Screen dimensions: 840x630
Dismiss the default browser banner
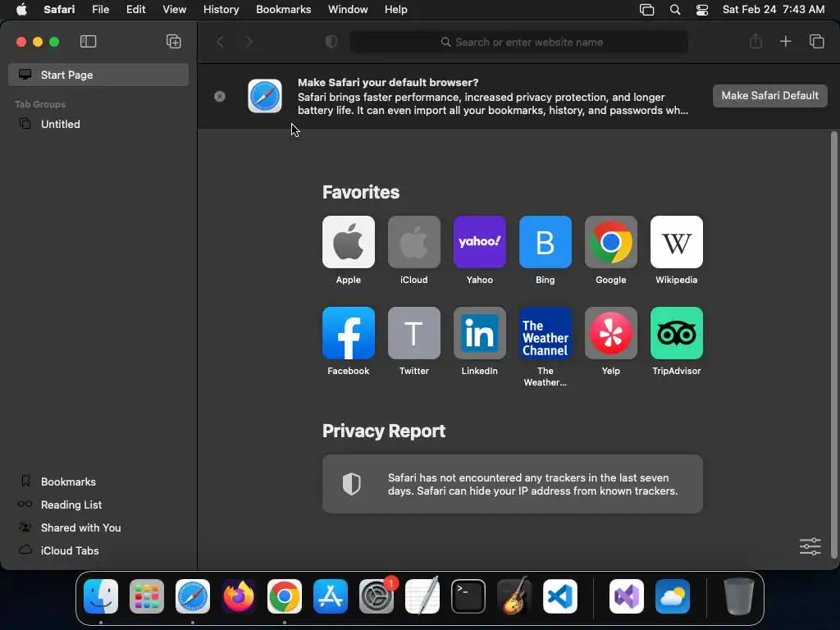[220, 97]
